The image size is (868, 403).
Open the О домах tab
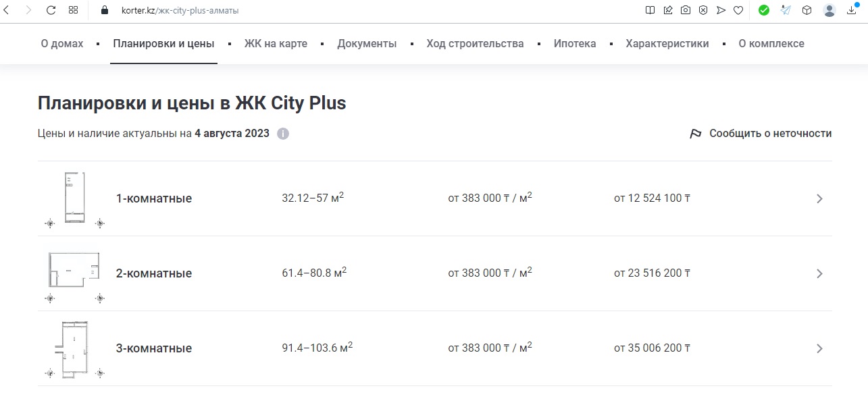[62, 43]
